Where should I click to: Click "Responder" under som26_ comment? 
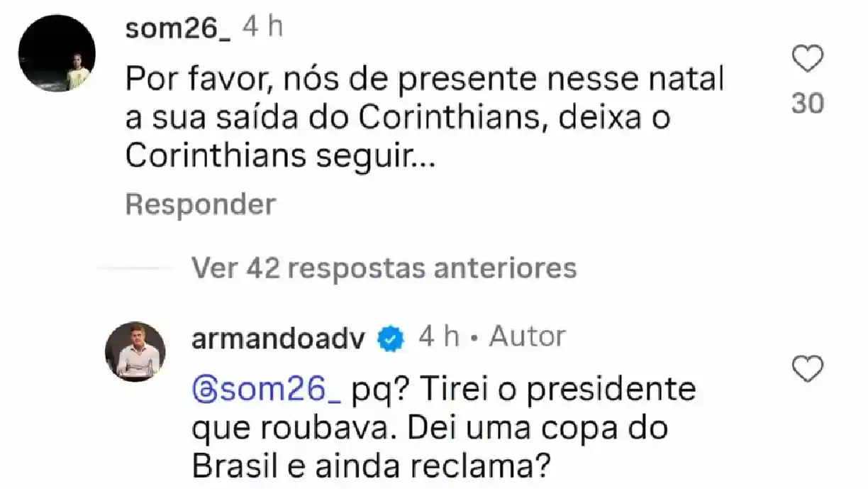[x=200, y=205]
